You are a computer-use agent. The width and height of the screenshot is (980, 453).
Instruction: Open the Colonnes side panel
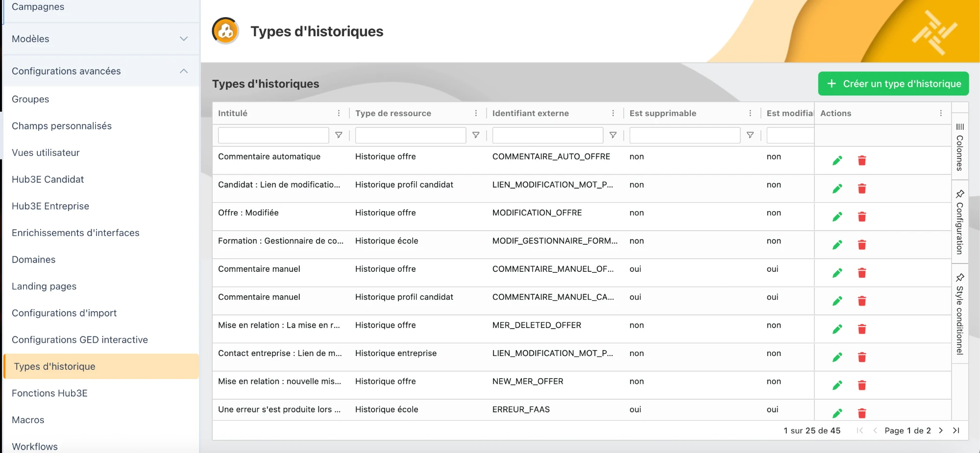(960, 147)
